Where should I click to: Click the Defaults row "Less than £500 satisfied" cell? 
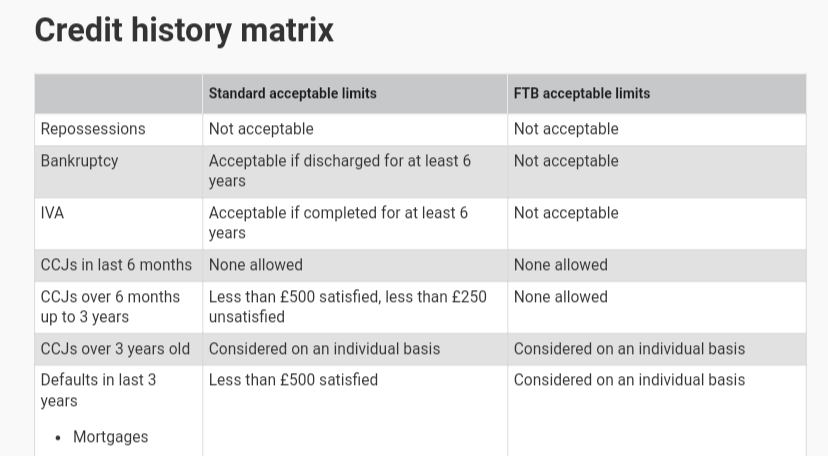click(x=293, y=380)
